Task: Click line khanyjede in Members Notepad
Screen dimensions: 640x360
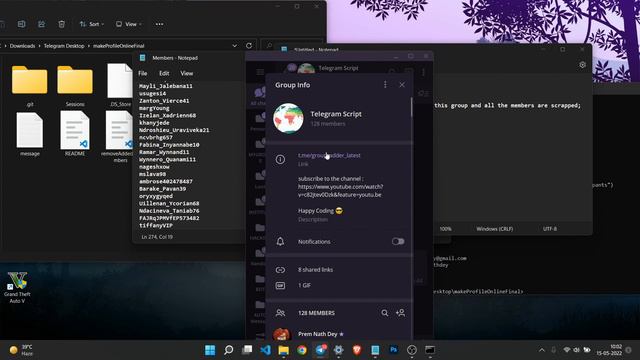Action: [x=154, y=123]
